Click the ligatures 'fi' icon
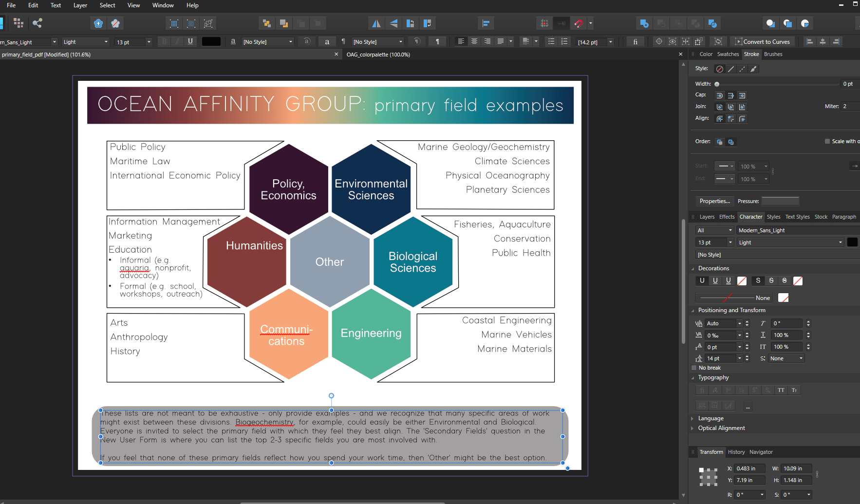The image size is (860, 504). point(635,42)
